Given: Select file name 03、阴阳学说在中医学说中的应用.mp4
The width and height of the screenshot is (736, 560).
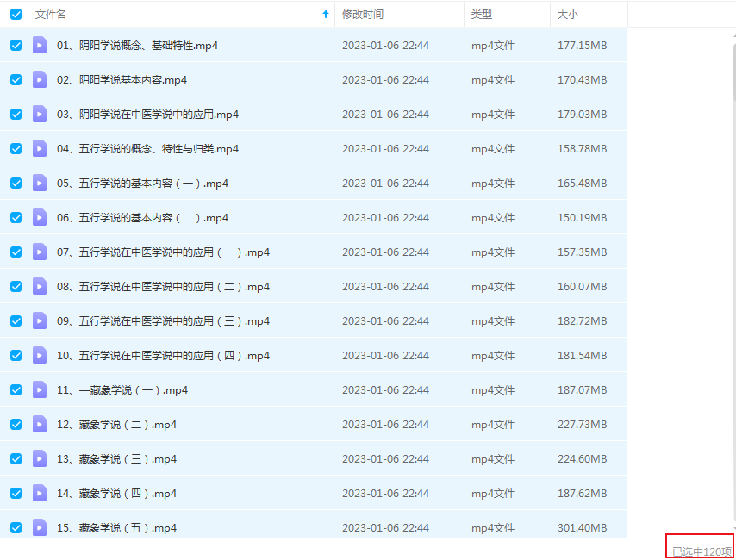Looking at the screenshot, I should point(148,115).
